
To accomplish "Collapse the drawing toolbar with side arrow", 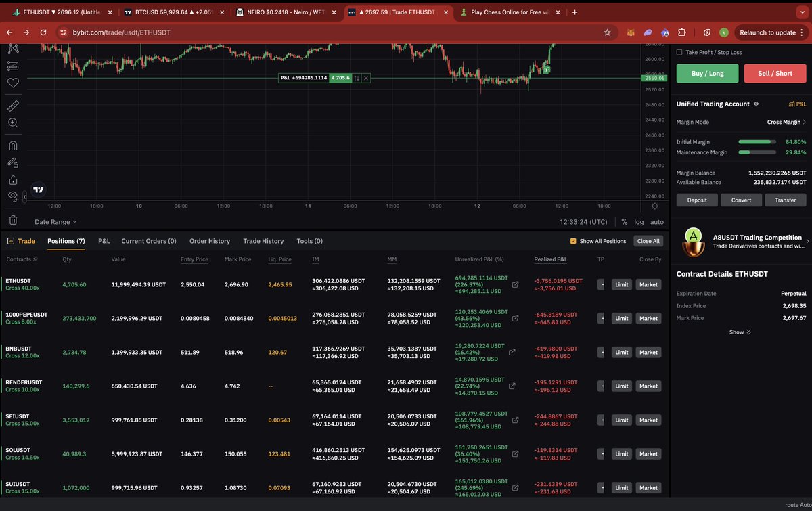I will (25, 196).
